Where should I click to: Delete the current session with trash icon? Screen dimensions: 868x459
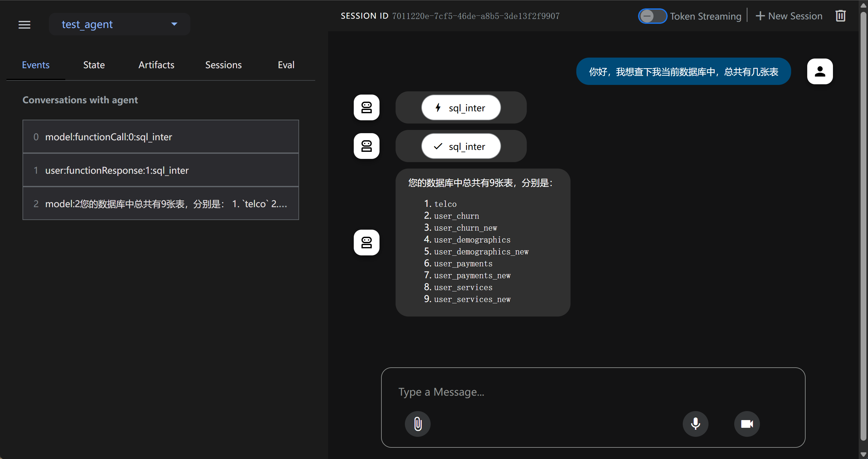point(840,16)
